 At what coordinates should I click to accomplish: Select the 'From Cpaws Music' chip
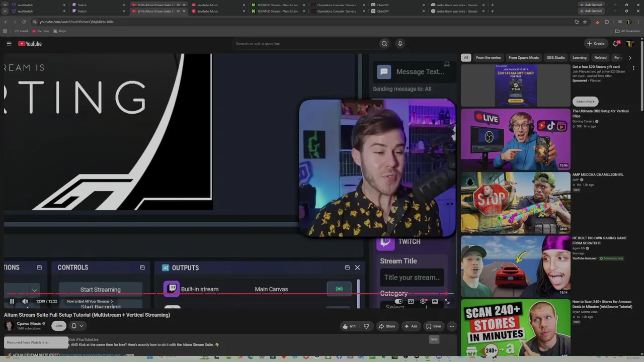(524, 58)
